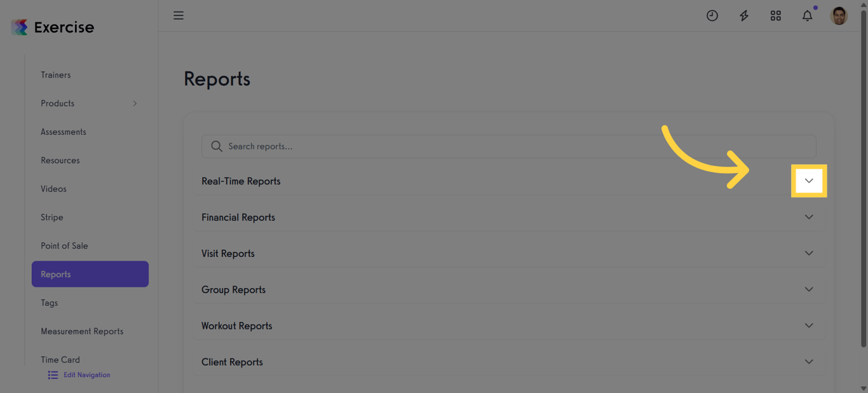Click the Search reports input field
The image size is (868, 393).
click(x=508, y=146)
